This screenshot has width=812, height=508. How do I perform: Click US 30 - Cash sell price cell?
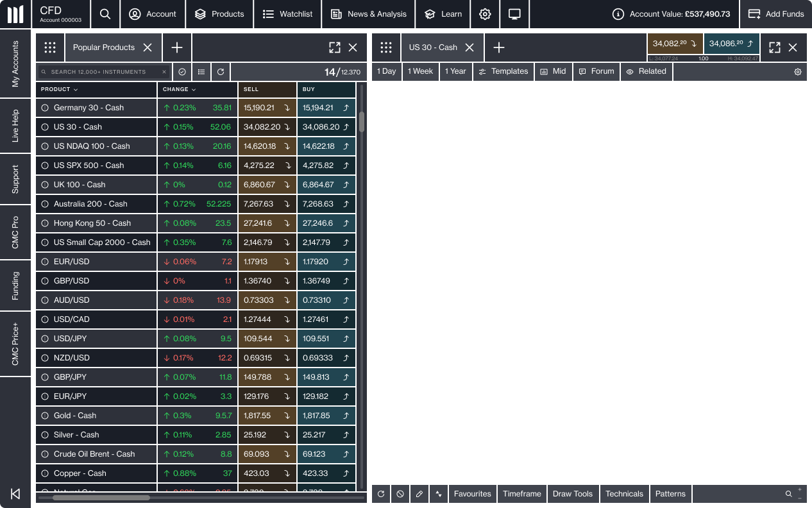point(267,127)
